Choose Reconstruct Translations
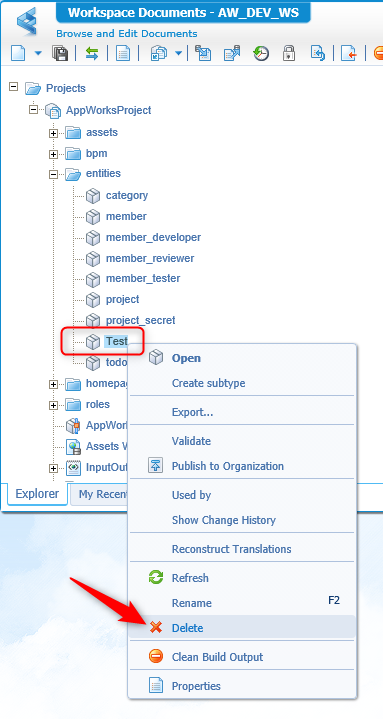Viewport: 383px width, 719px height. tap(242, 549)
